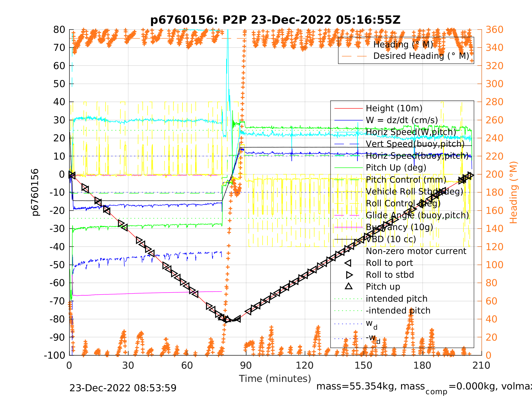Click the 'intended pitch' legend label
The height and width of the screenshot is (399, 532).
[x=397, y=298]
